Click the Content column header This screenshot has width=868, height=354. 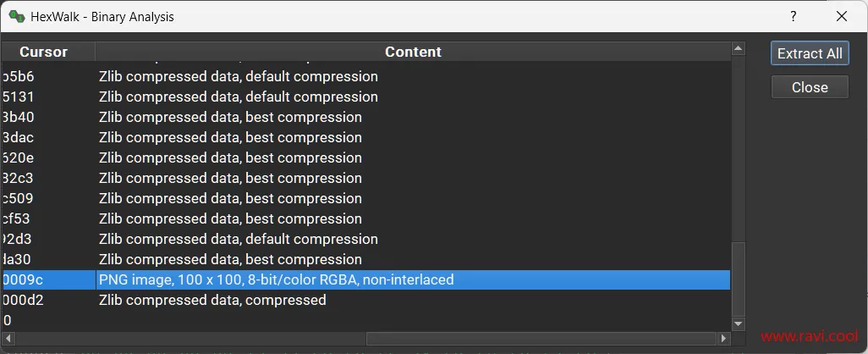click(413, 52)
